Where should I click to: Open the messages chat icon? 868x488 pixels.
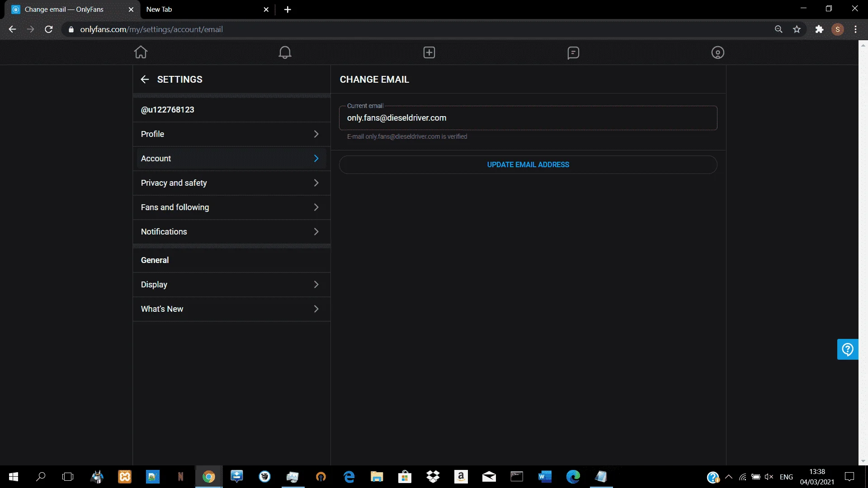click(x=573, y=53)
